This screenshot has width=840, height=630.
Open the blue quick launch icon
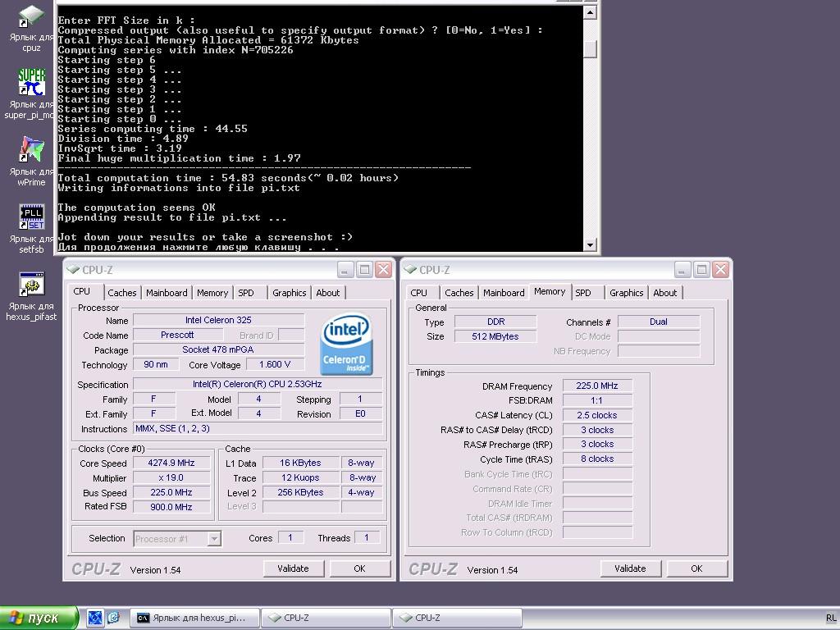95,618
